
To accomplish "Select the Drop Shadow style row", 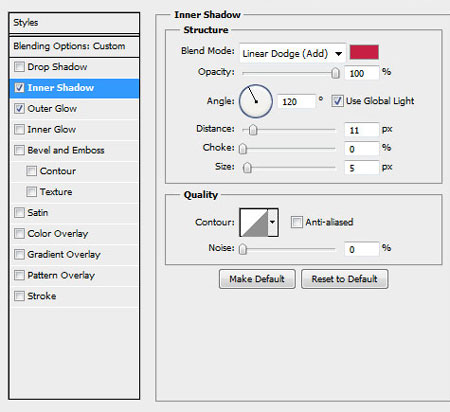I will click(x=74, y=67).
